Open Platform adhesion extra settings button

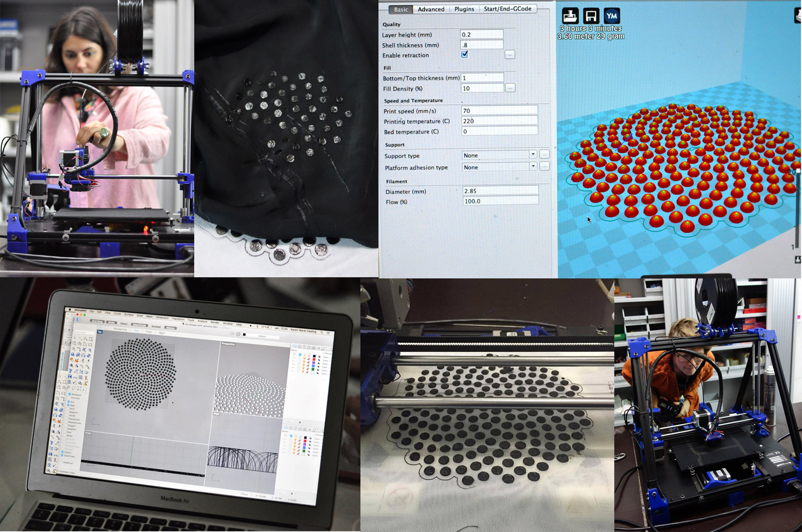(544, 166)
